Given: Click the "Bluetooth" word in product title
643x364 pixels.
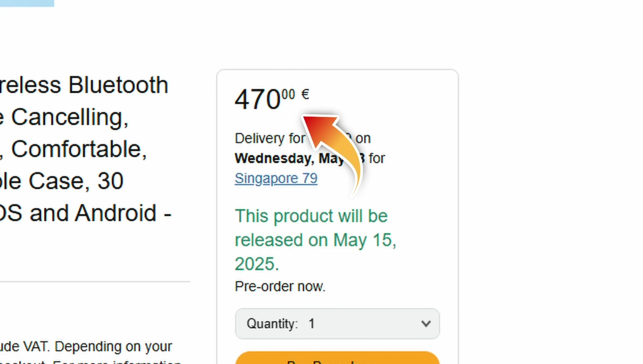Looking at the screenshot, I should 118,85.
